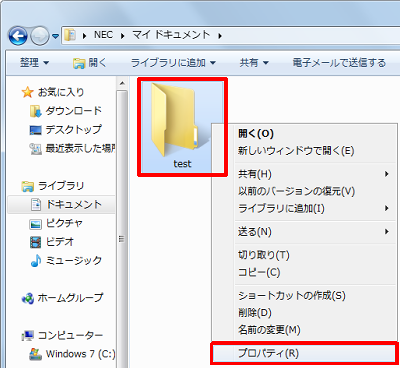This screenshot has width=400, height=368.
Task: Click the navigation pane scrollbar thumb
Action: click(x=122, y=229)
